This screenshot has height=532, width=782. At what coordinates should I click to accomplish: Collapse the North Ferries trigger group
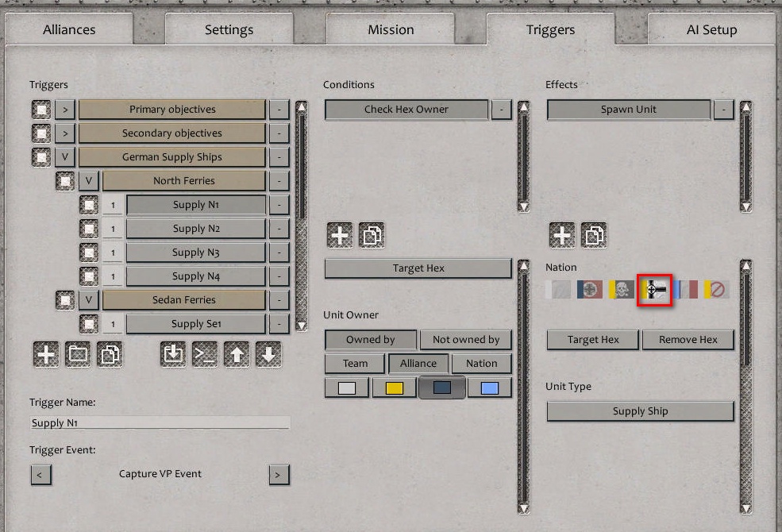pyautogui.click(x=88, y=180)
